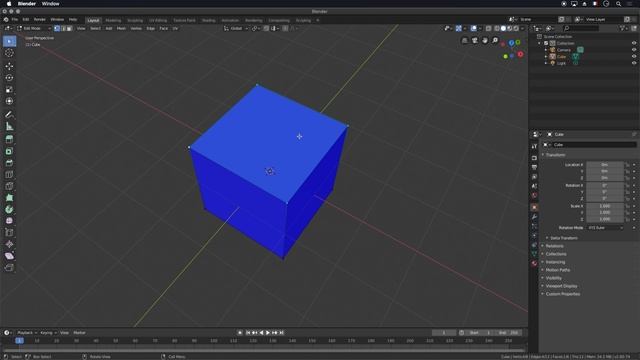Select the Select Box tool

coord(9,41)
